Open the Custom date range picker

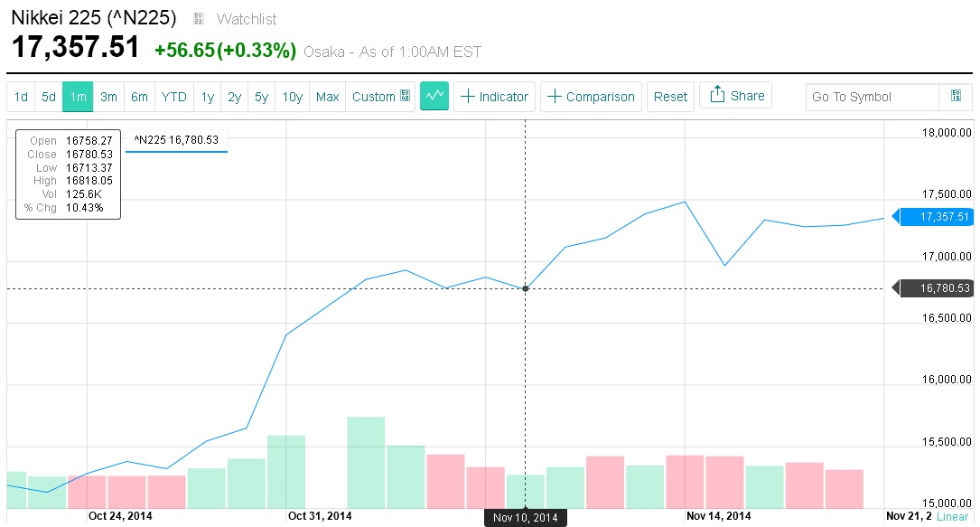point(374,97)
